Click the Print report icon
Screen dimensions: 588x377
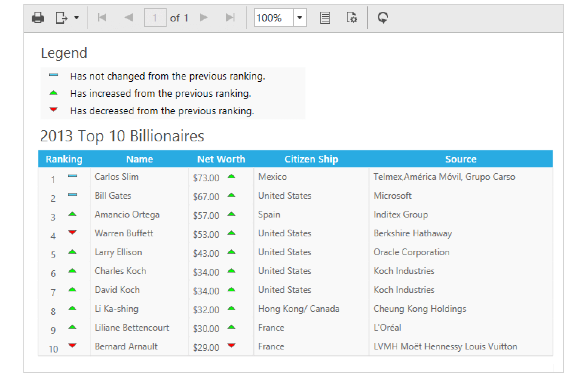click(x=38, y=18)
